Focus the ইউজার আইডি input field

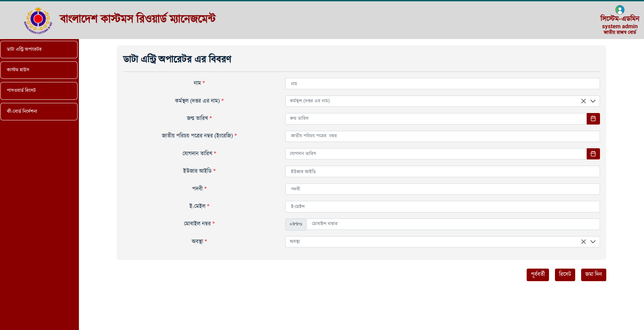click(442, 172)
